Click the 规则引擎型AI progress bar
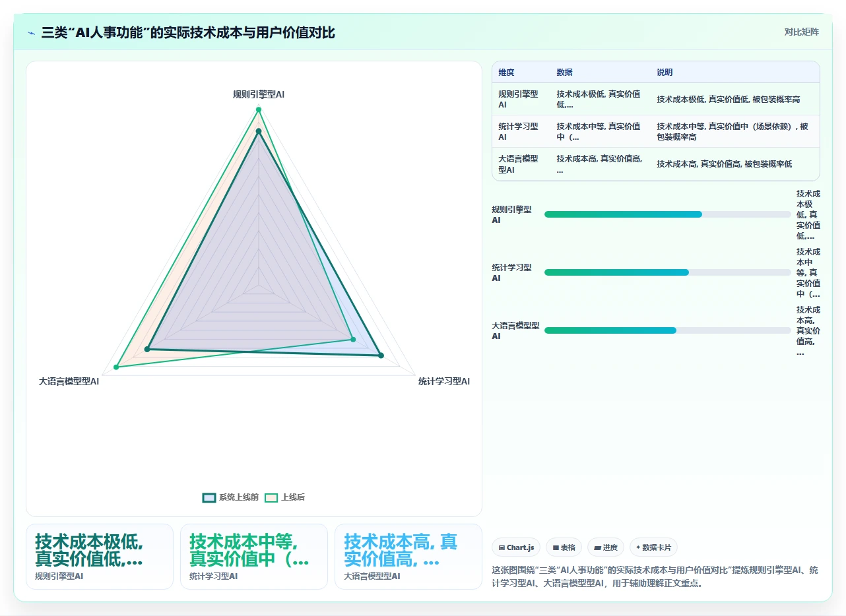 click(667, 214)
